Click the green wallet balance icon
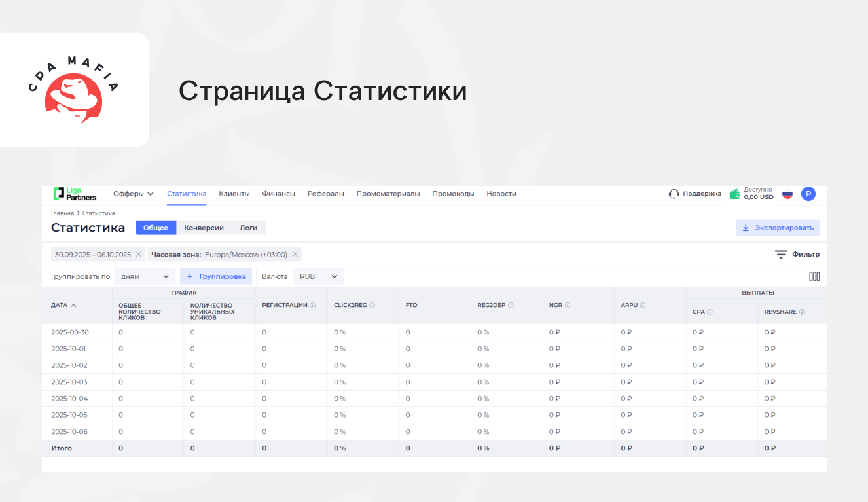868x502 pixels. point(734,194)
